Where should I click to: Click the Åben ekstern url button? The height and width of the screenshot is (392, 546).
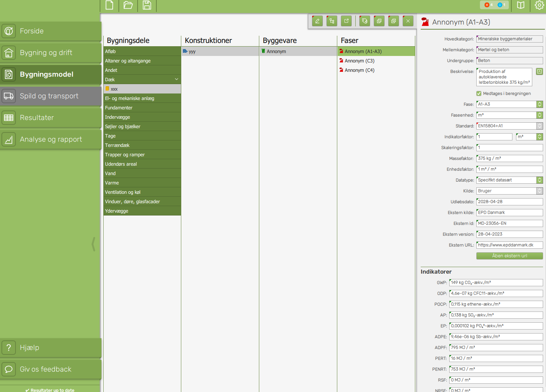(509, 256)
